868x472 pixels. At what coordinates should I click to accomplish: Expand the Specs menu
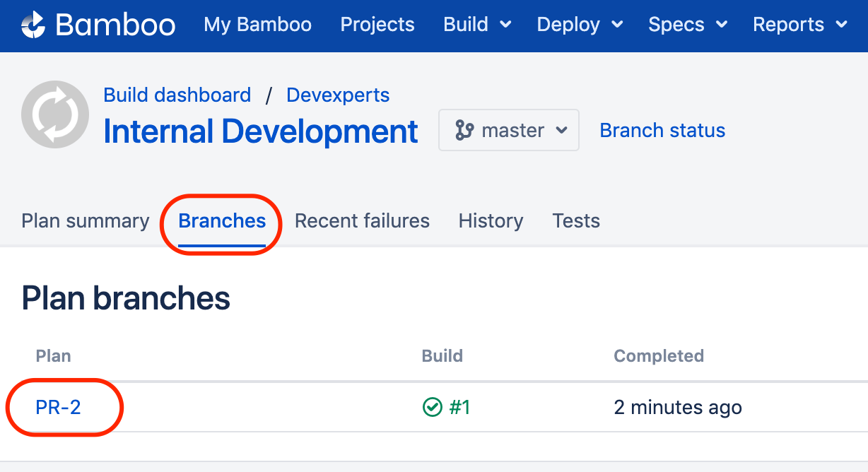(688, 25)
